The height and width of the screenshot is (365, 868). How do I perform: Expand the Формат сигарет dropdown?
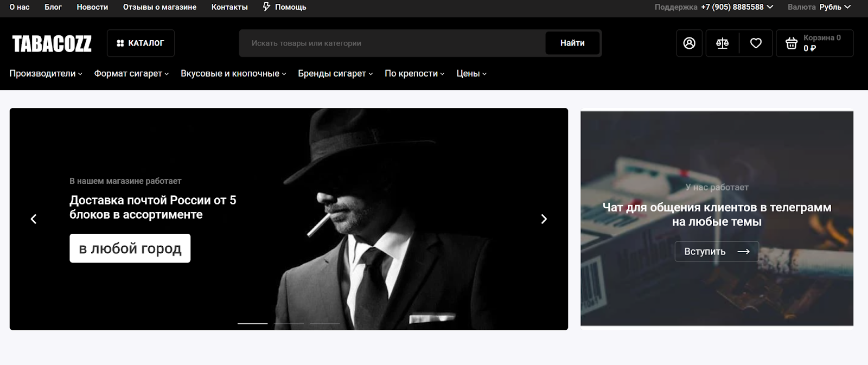click(131, 74)
